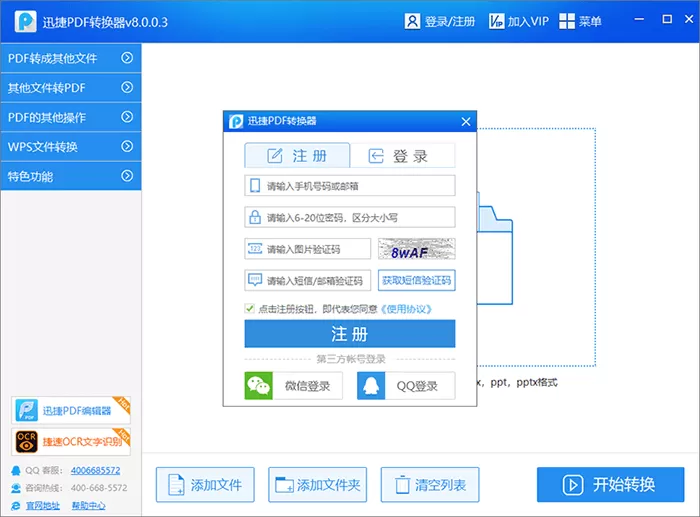
Task: Click the 获取短信验证码 button
Action: pyautogui.click(x=417, y=280)
